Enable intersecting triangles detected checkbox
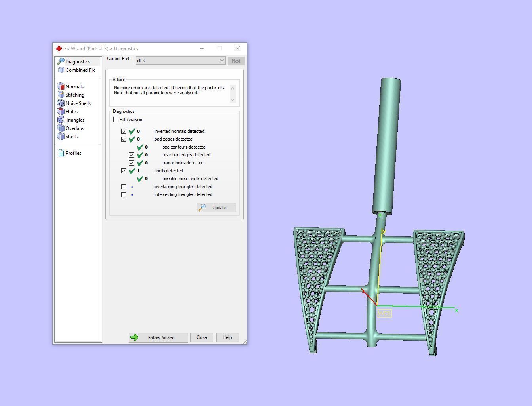Image resolution: width=532 pixels, height=406 pixels. coord(123,194)
